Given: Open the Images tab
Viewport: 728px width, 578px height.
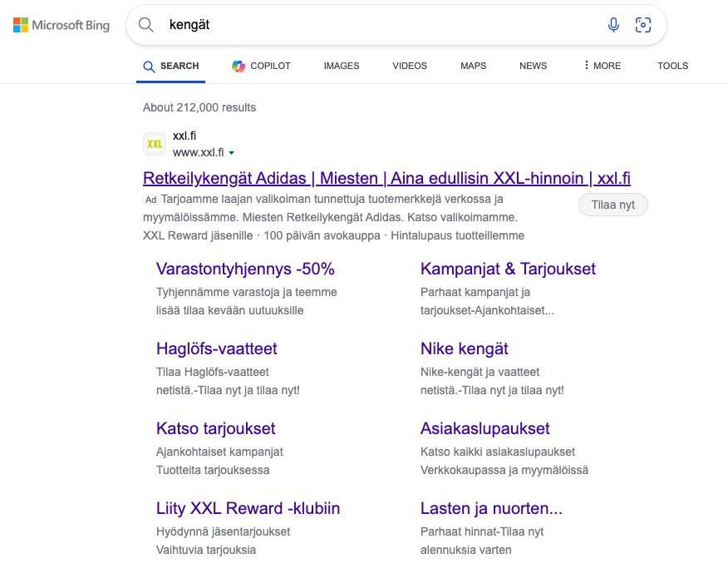Looking at the screenshot, I should (342, 66).
